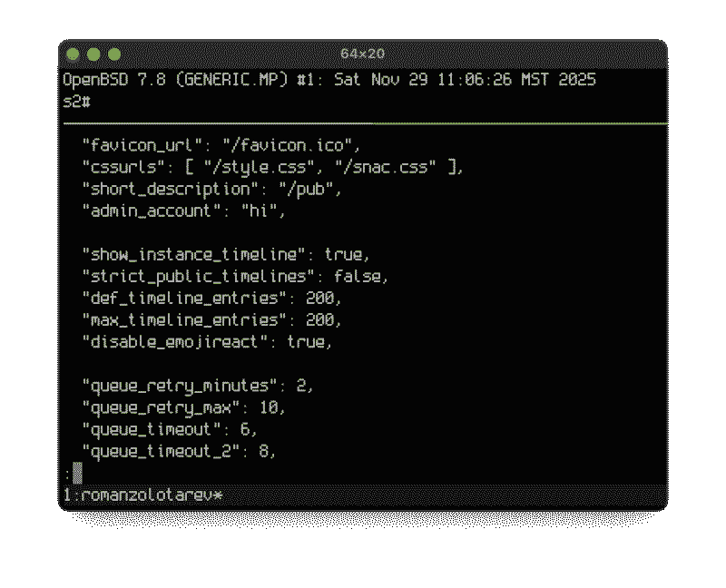Click the OpenBSD 7.8 banner line
The width and height of the screenshot is (726, 588).
[329, 79]
